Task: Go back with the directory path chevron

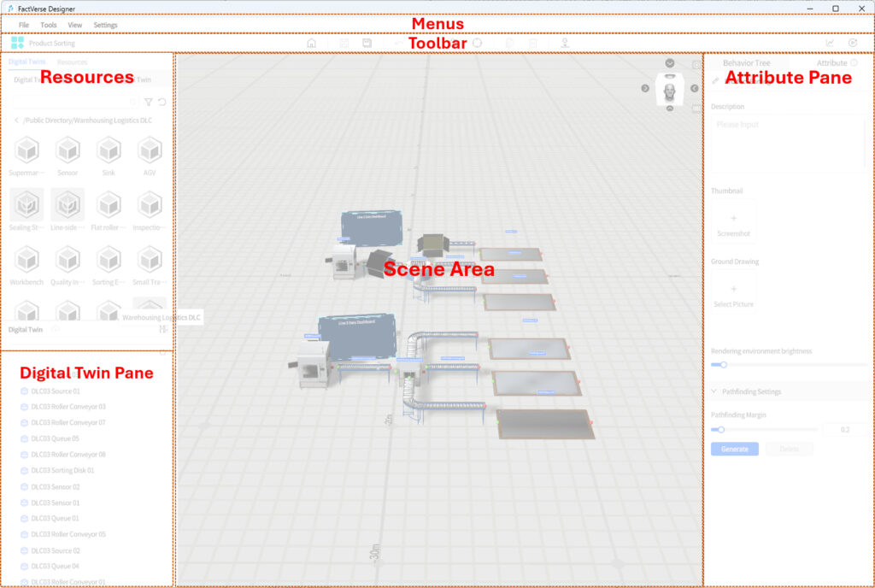Action: point(16,120)
